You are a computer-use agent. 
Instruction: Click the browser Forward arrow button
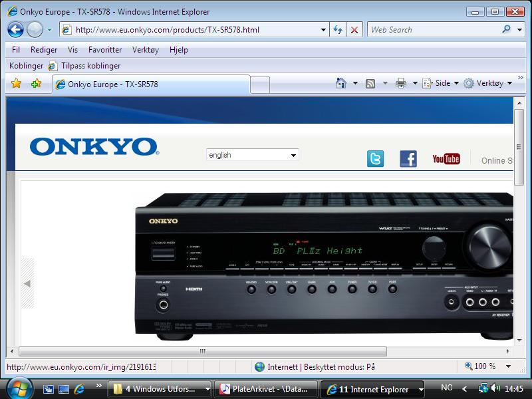click(x=35, y=30)
